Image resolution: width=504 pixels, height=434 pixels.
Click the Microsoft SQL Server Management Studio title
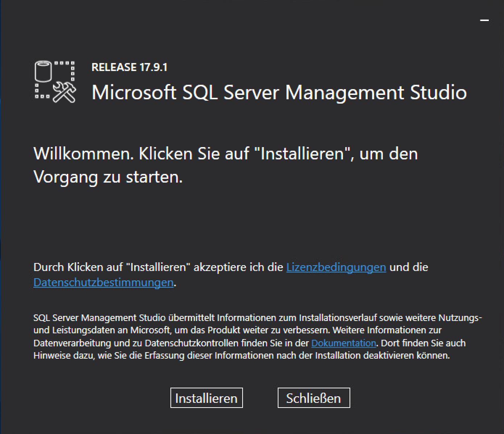click(x=279, y=92)
